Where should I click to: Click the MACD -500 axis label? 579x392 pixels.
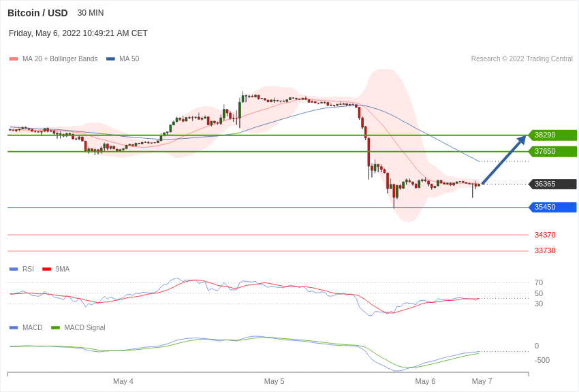pyautogui.click(x=542, y=360)
